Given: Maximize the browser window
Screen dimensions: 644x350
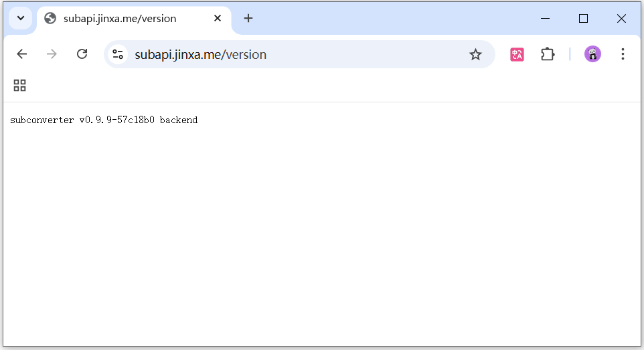Looking at the screenshot, I should [x=583, y=19].
